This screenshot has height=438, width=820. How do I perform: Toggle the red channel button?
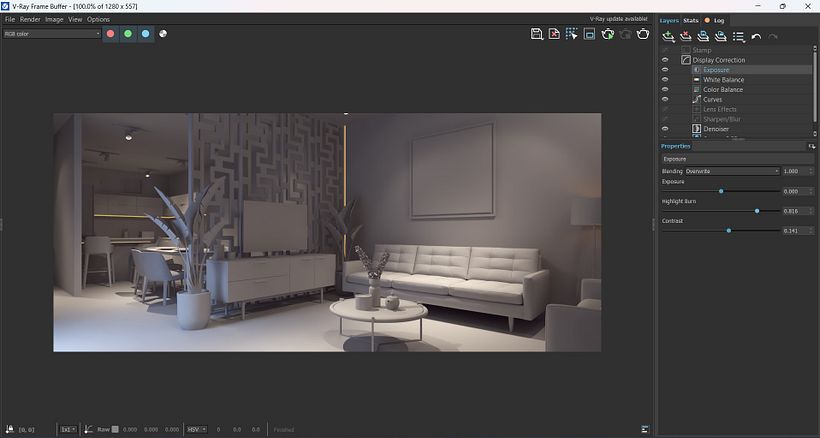[110, 33]
